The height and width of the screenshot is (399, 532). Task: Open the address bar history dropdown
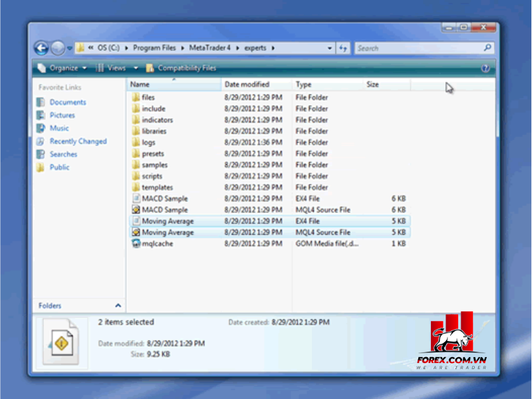coord(329,48)
